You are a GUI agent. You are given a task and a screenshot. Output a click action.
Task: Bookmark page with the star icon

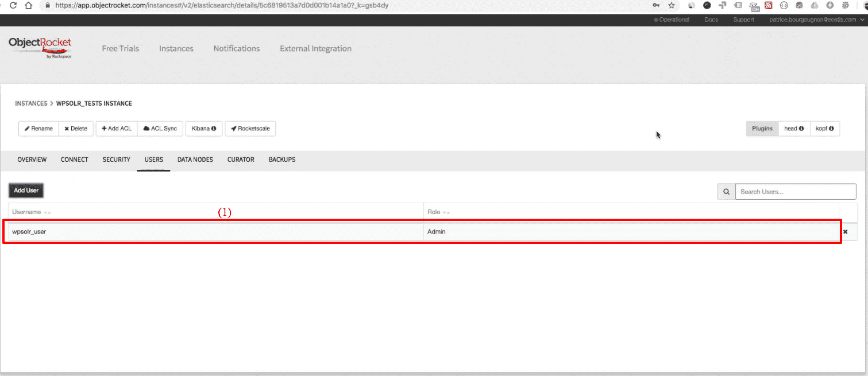pyautogui.click(x=672, y=5)
